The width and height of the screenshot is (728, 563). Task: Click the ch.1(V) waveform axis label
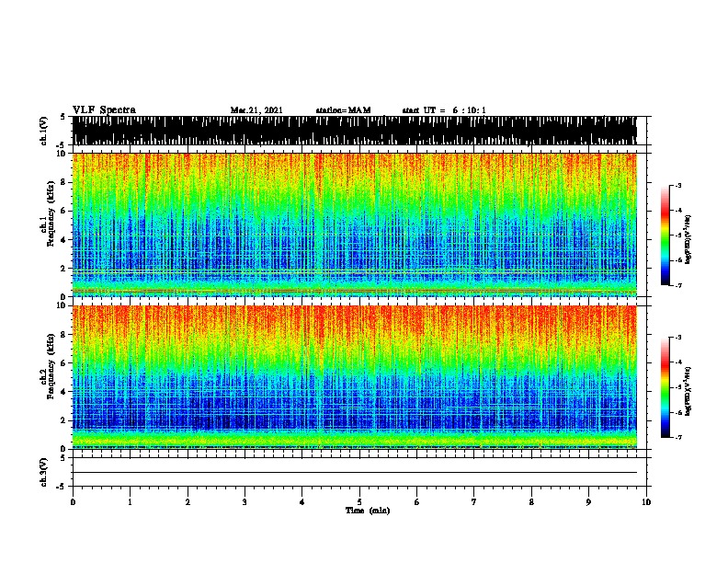pos(43,131)
